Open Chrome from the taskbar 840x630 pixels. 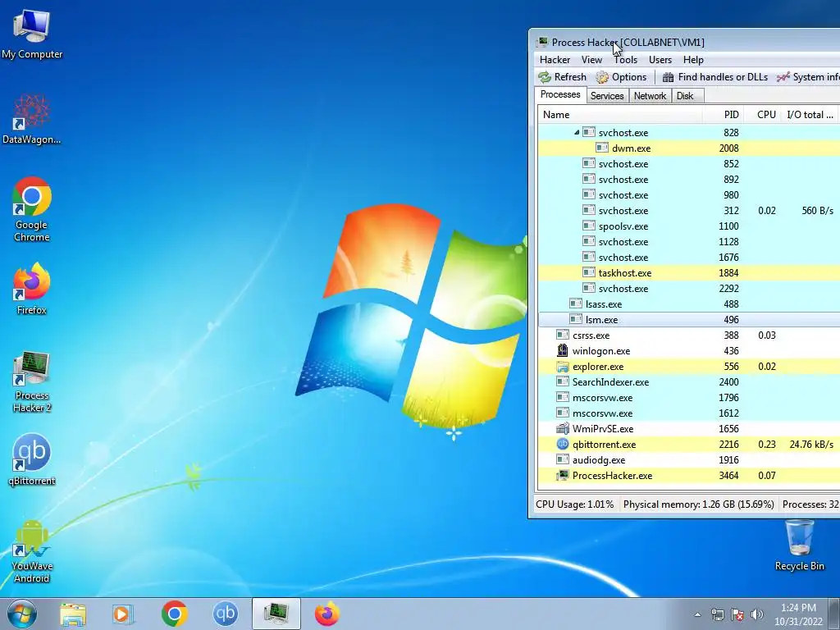174,614
